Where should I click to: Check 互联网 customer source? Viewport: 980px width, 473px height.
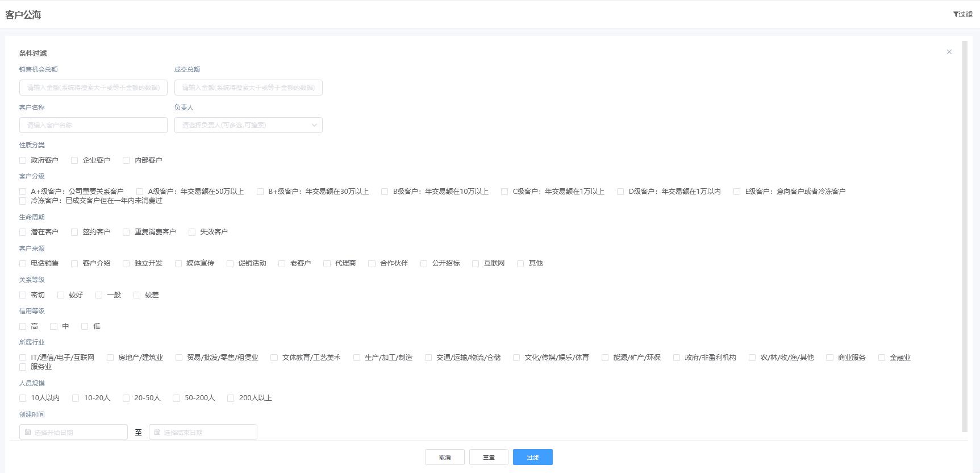[x=476, y=263]
